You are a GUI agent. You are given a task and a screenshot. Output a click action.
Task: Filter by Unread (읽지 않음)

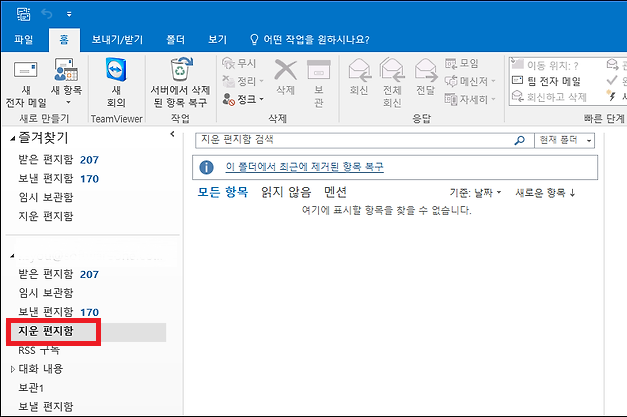click(x=284, y=192)
